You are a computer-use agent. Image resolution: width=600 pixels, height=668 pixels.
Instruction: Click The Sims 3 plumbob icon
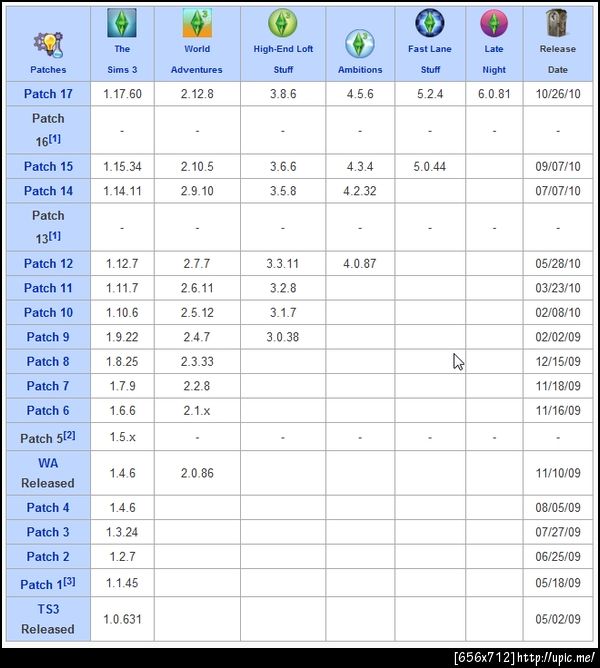coord(122,23)
